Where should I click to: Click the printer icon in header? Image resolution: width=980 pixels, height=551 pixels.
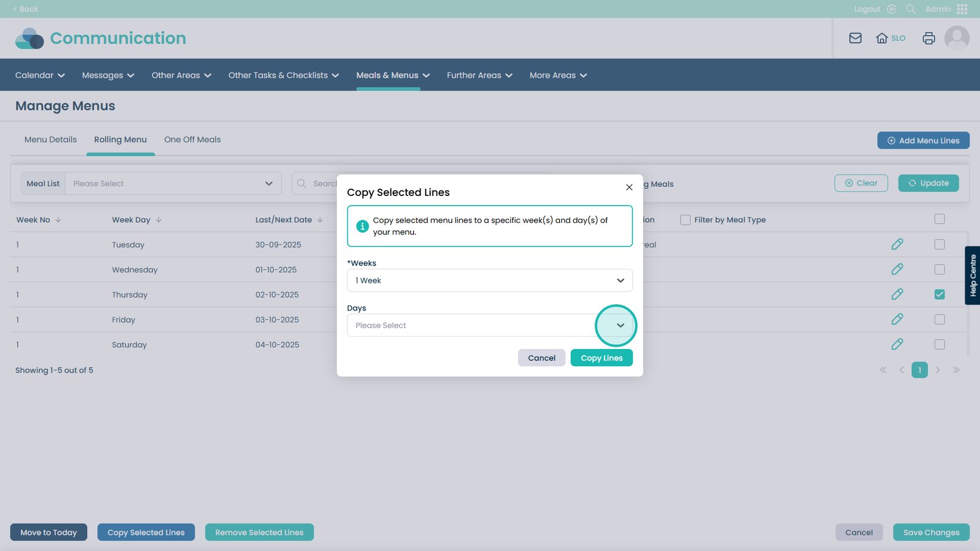pyautogui.click(x=929, y=38)
